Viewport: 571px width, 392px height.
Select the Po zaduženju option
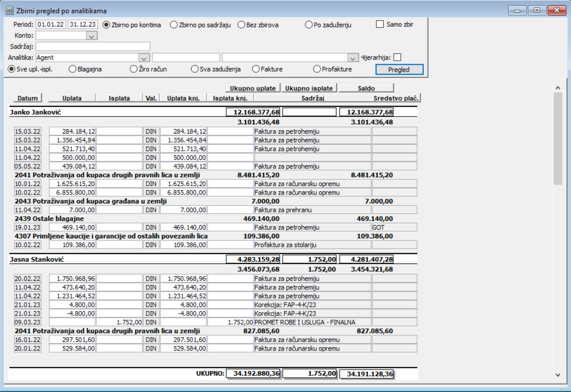309,25
